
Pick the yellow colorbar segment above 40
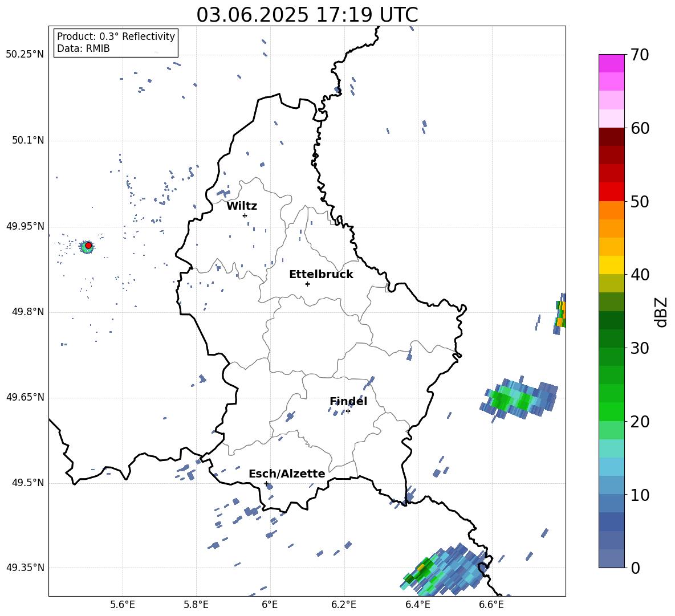coord(611,265)
